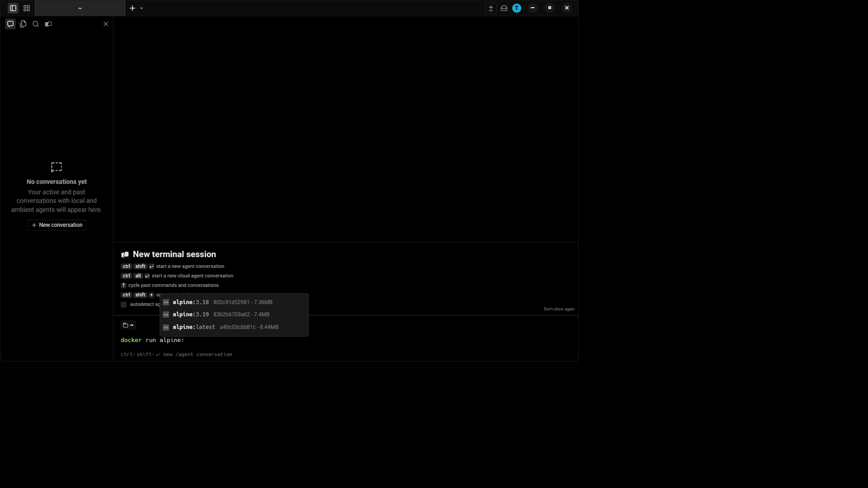The height and width of the screenshot is (488, 868).
Task: Click 'start a new cloud agent conversation' hint
Action: pos(193,276)
